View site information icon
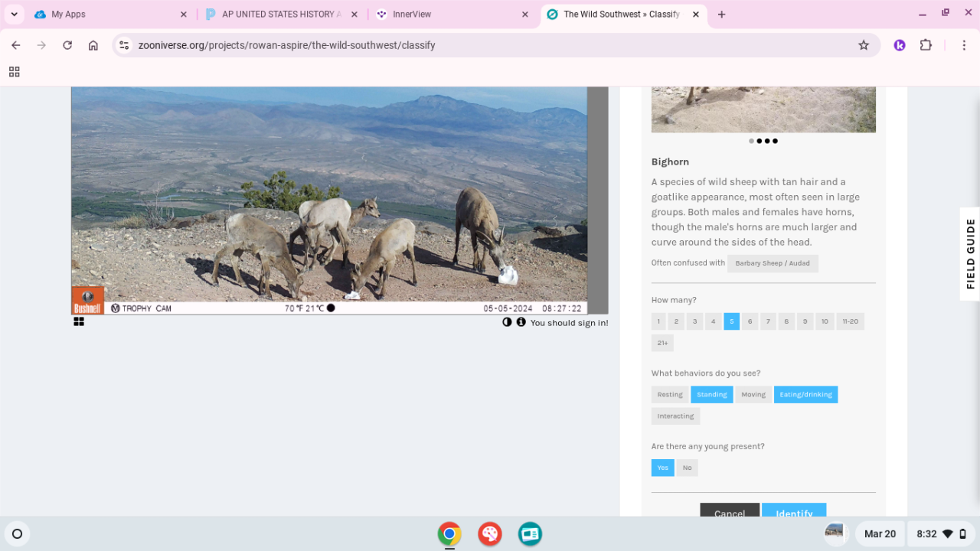Screen dimensions: 980x551 125,45
